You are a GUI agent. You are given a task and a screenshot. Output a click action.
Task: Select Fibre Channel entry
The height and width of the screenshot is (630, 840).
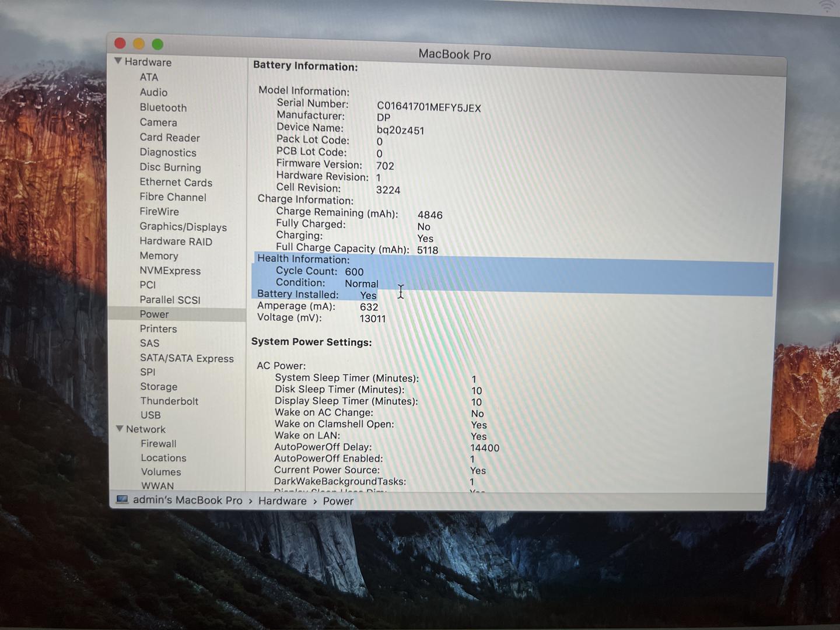tap(173, 197)
